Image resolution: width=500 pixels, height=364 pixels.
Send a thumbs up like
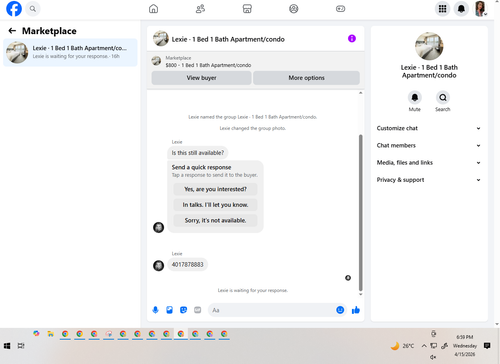coord(356,310)
